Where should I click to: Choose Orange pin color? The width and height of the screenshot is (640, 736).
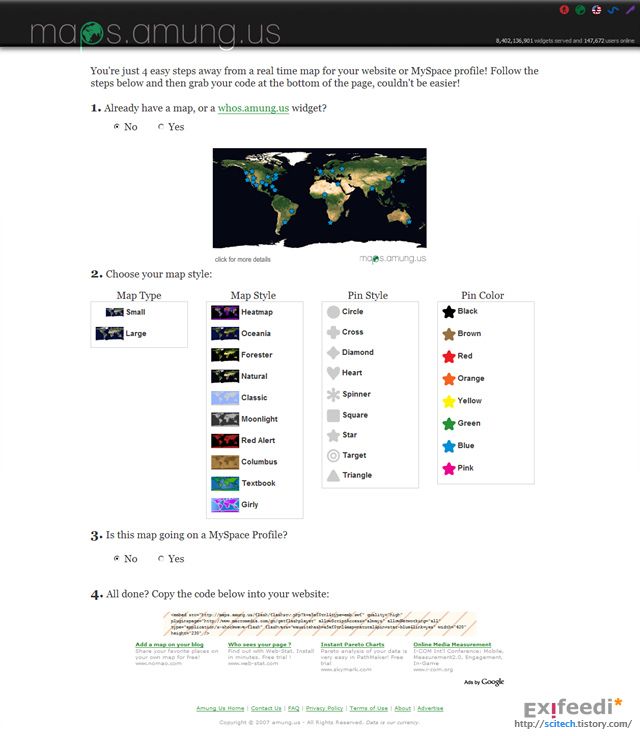[463, 378]
